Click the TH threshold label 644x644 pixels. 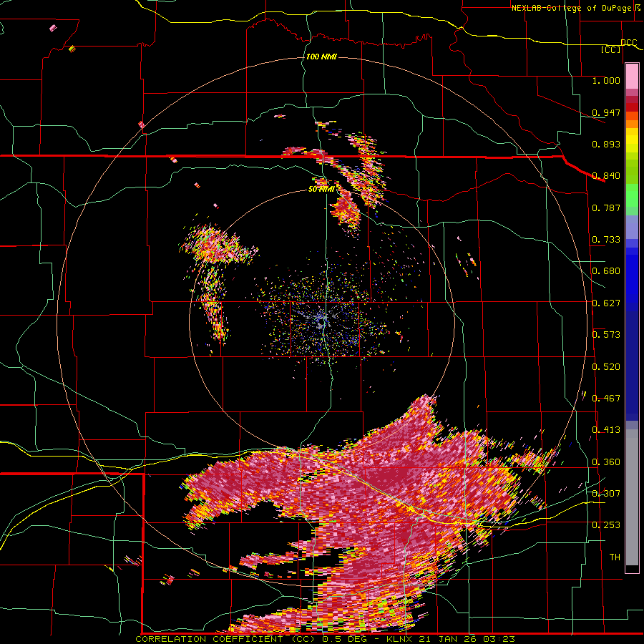(615, 557)
